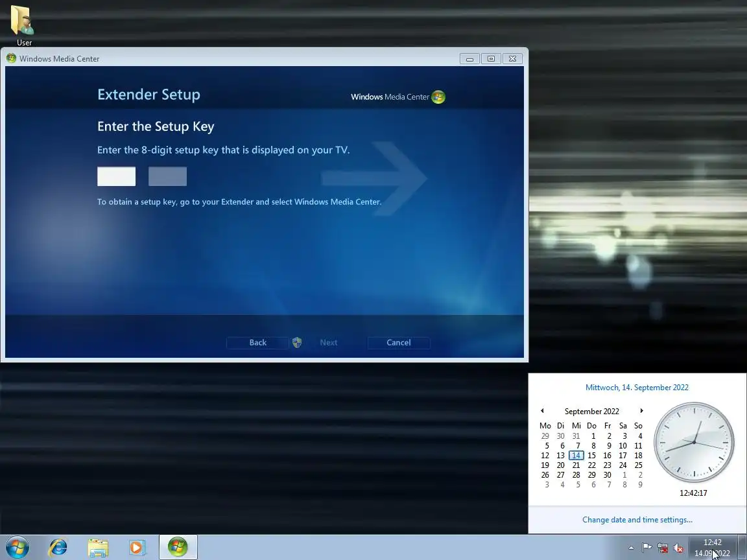
Task: Maximize the Windows Media Center window
Action: (491, 58)
